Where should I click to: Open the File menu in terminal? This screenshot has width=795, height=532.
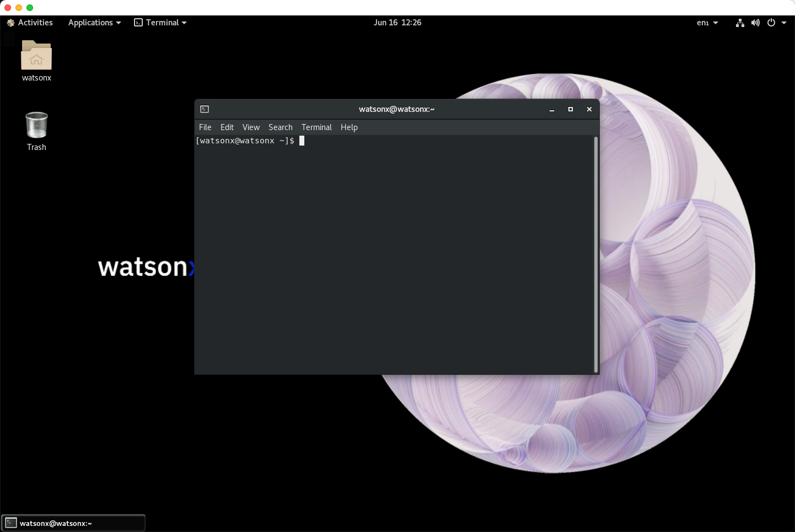205,127
